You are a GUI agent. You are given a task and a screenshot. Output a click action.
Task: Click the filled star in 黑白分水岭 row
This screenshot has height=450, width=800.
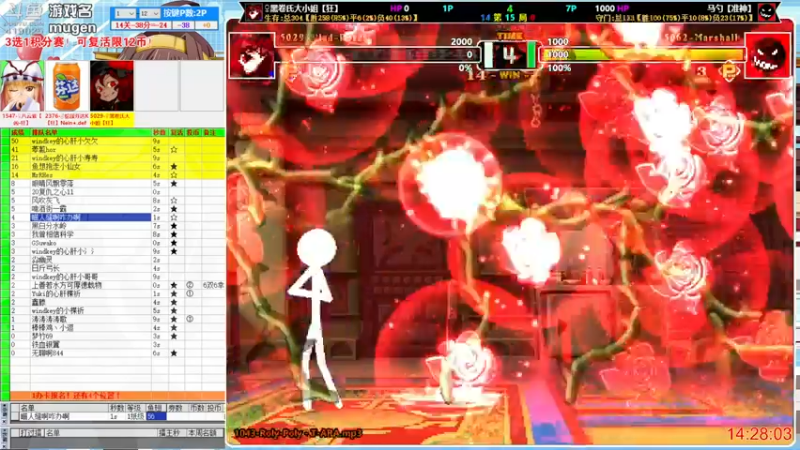pos(174,226)
